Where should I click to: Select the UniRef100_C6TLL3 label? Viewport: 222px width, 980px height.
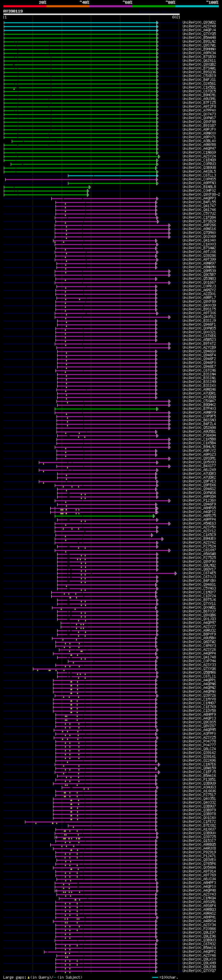coord(199,175)
